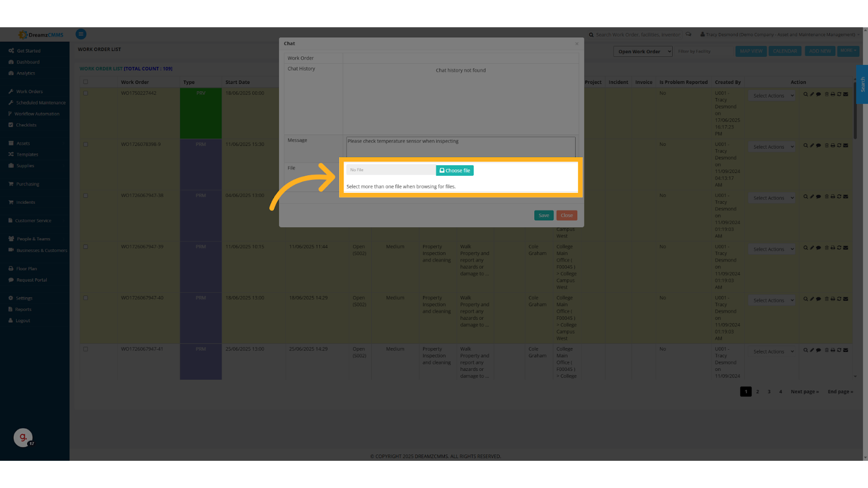Open Select Actions dropdown for WO1726067947-41
Image resolution: width=868 pixels, height=488 pixels.
coord(772,351)
